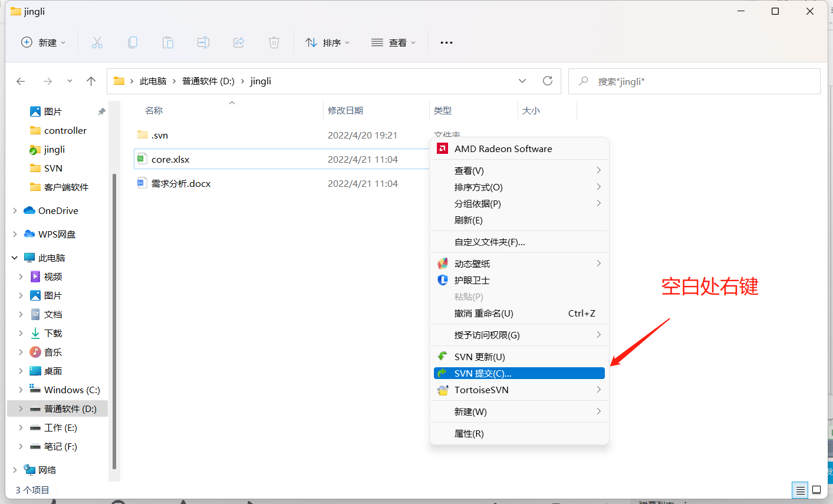Sort by 修改日期 column header
833x504 pixels.
pos(345,110)
